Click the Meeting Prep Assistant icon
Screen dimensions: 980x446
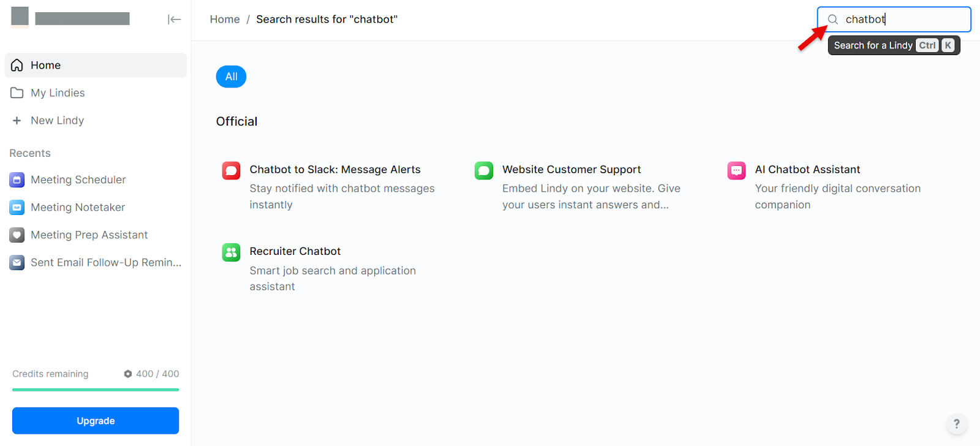click(x=17, y=235)
